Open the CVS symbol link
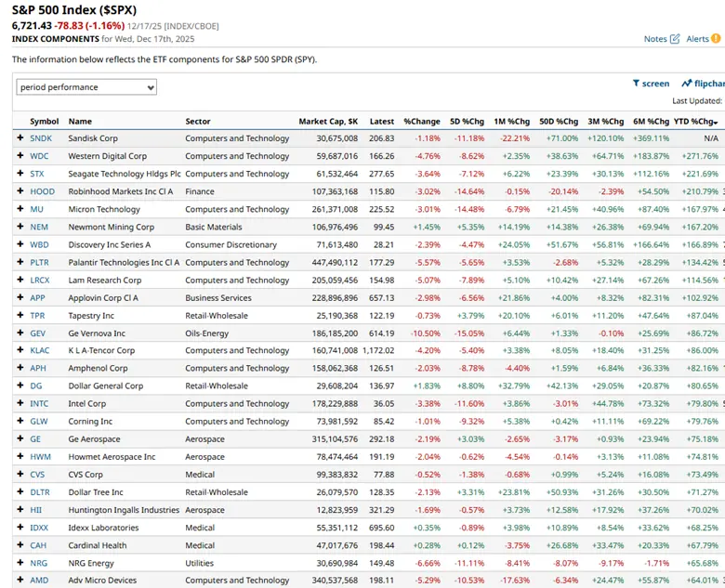This screenshot has width=725, height=588. tap(38, 475)
